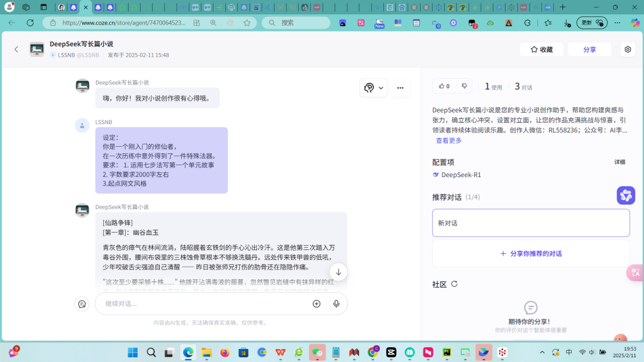This screenshot has height=362, width=644.
Task: Expand the chat mode dropdown arrow
Action: point(380,88)
